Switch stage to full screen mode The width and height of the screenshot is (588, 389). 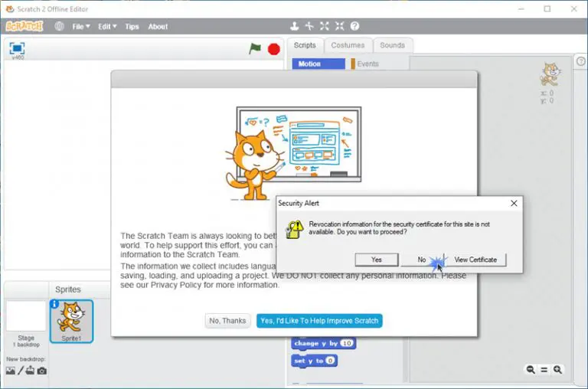17,48
